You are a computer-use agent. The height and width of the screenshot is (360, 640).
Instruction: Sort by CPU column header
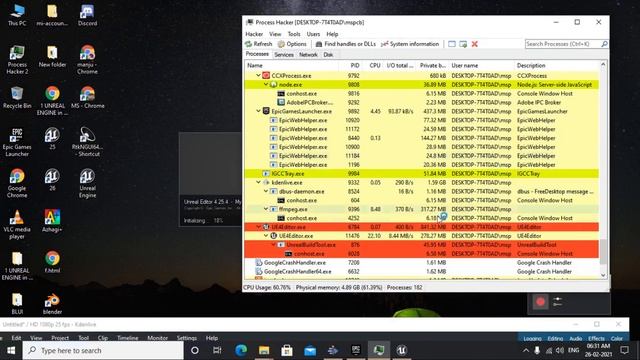[372, 65]
